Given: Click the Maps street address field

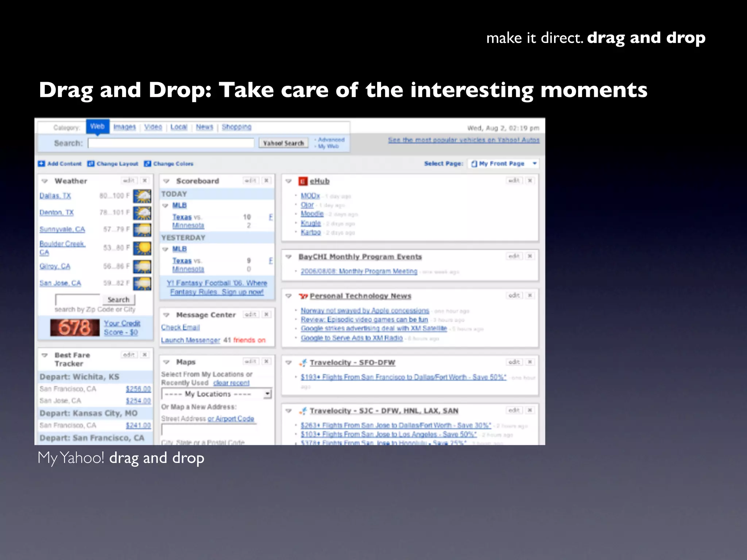Looking at the screenshot, I should [x=209, y=429].
